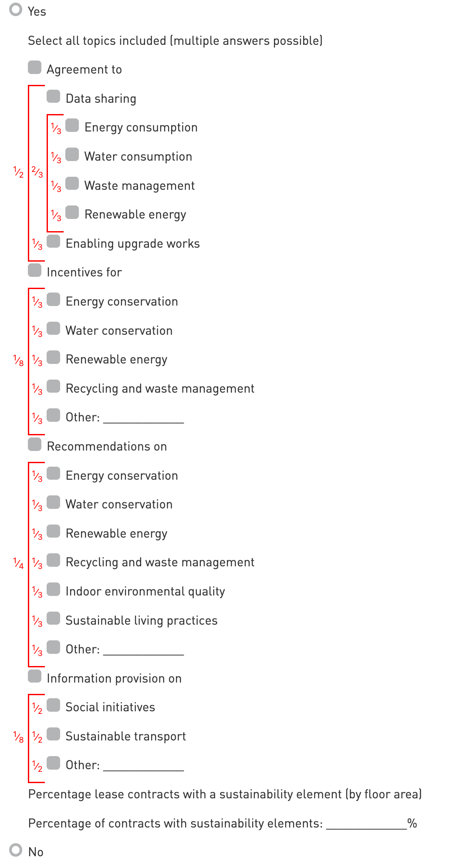Tick Enabling upgrade works checkbox
The height and width of the screenshot is (868, 453).
click(53, 241)
